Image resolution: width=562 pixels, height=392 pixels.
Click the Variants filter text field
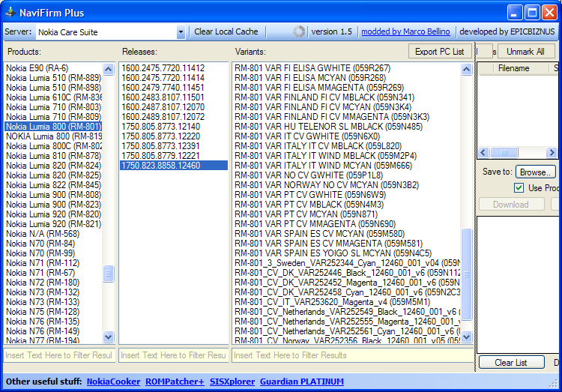click(353, 355)
